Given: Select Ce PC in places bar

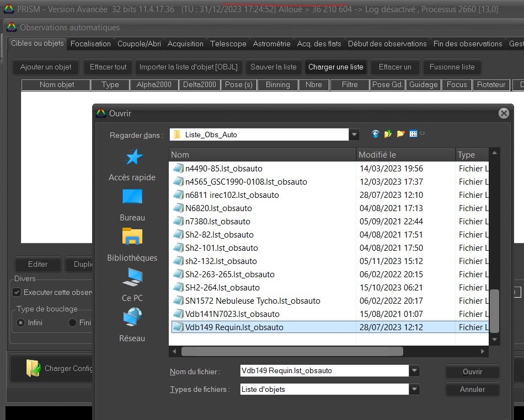Looking at the screenshot, I should (132, 285).
